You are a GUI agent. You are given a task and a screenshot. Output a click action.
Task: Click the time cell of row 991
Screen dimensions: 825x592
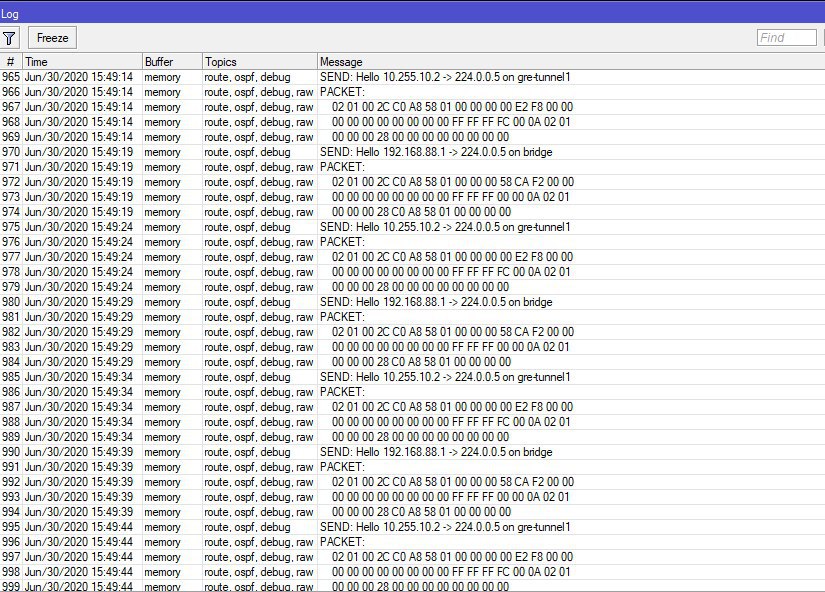(x=79, y=467)
